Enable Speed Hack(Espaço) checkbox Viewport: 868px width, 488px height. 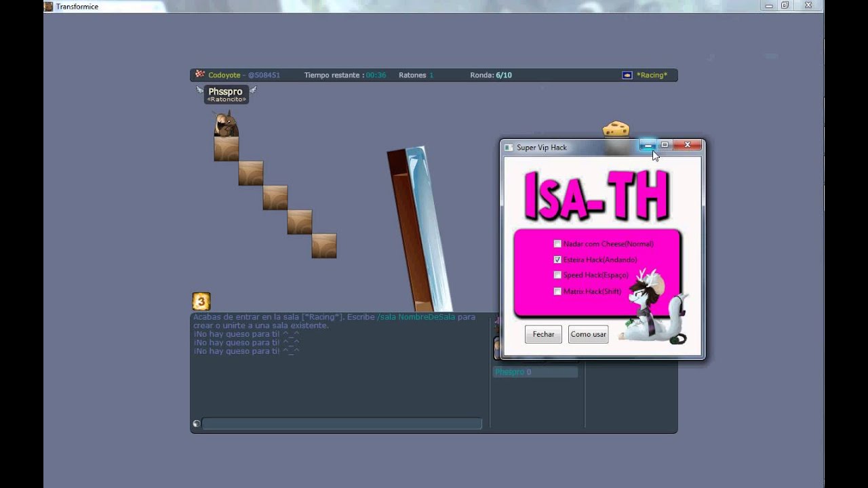(x=557, y=275)
